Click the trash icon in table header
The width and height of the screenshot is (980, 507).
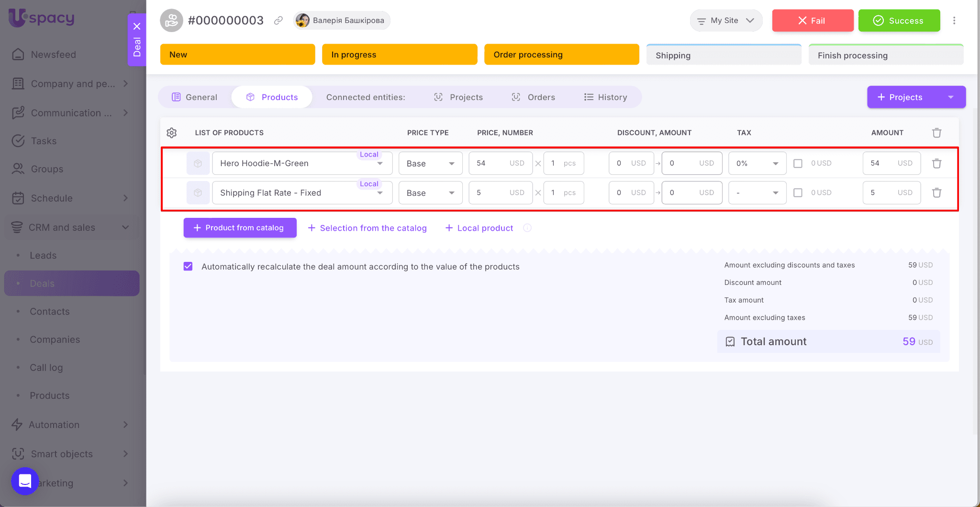(936, 133)
